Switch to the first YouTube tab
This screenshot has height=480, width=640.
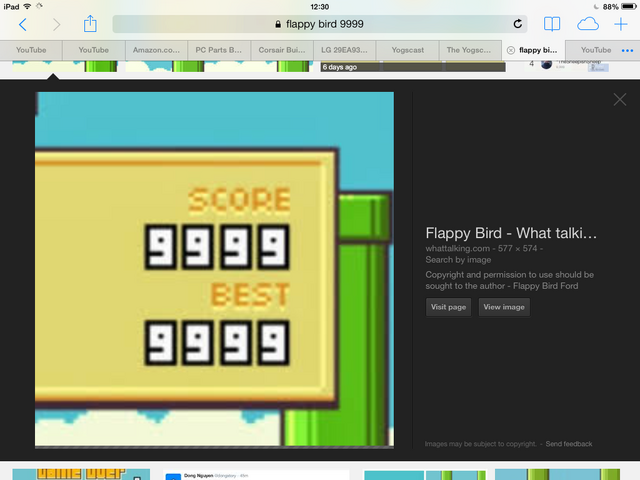pos(31,50)
